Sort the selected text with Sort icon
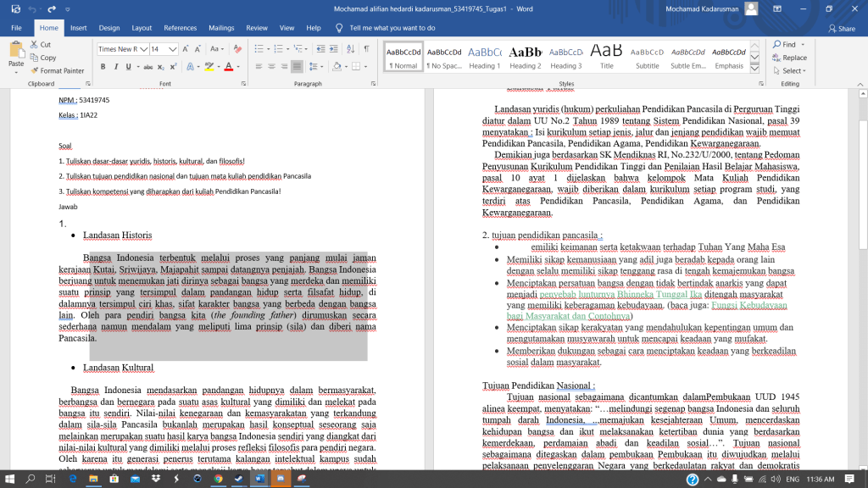The width and height of the screenshot is (868, 488). point(350,48)
